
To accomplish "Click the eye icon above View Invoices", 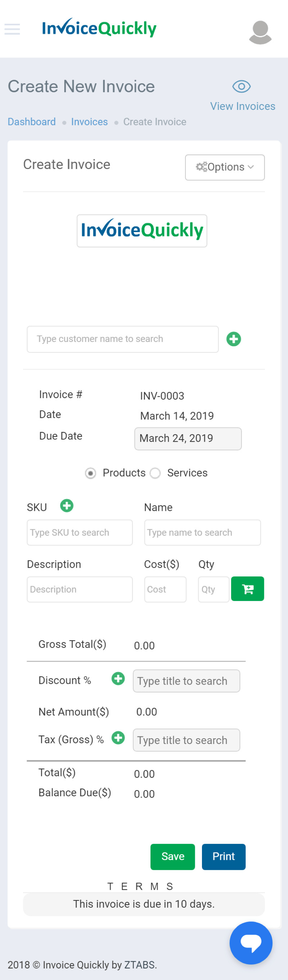I will pyautogui.click(x=241, y=87).
